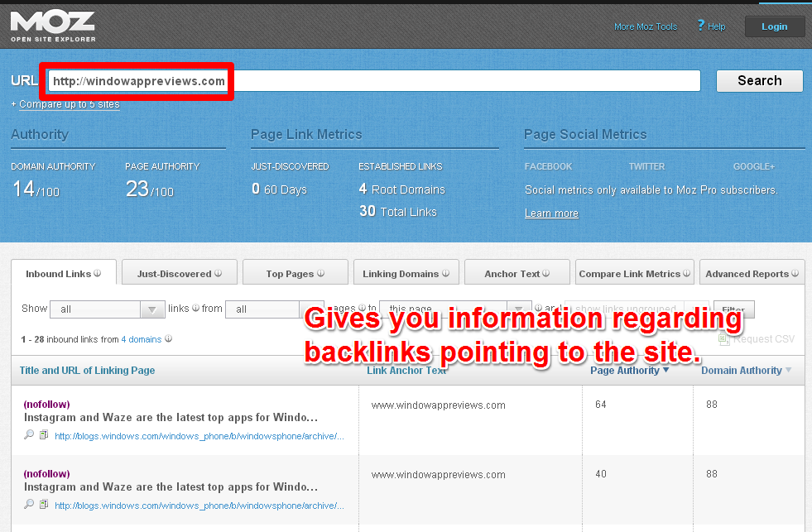Switch to the Just-Discovered tab

(x=179, y=273)
